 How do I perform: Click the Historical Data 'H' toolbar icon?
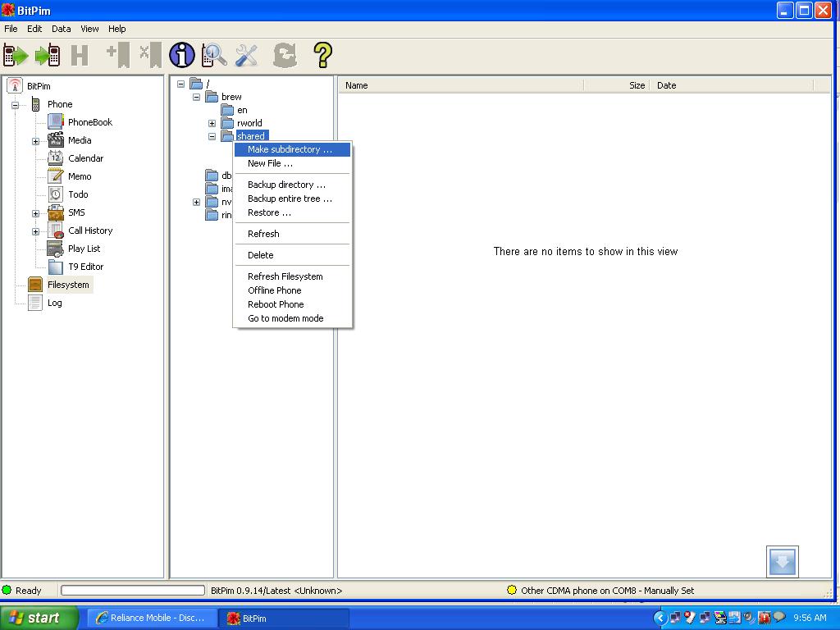(x=80, y=55)
